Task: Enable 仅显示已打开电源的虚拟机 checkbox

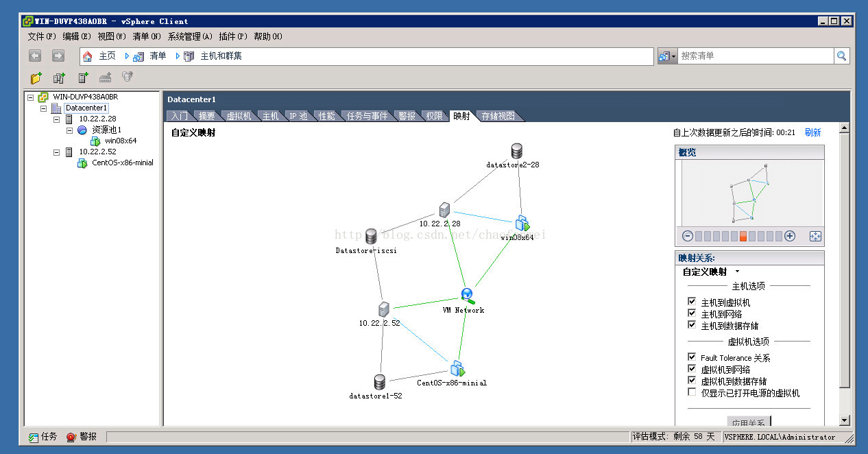Action: point(692,392)
